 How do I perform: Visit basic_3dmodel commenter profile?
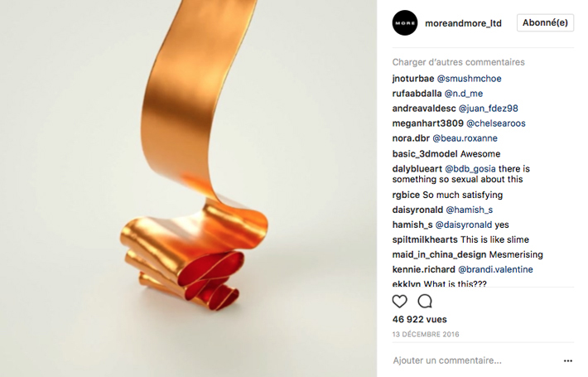click(425, 154)
